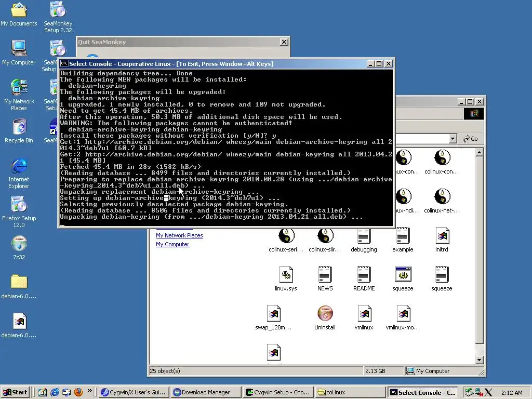
Task: Close the Quit SeaMonkey dialog
Action: (284, 42)
